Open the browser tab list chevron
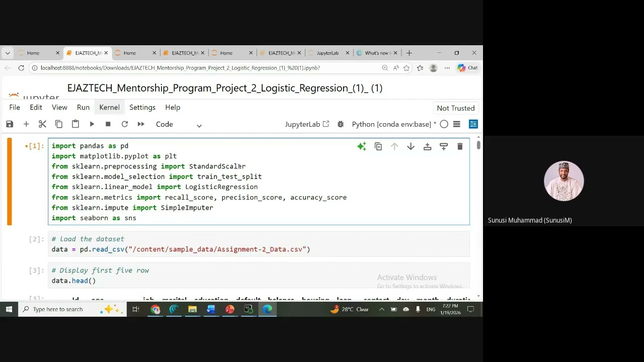 point(8,53)
